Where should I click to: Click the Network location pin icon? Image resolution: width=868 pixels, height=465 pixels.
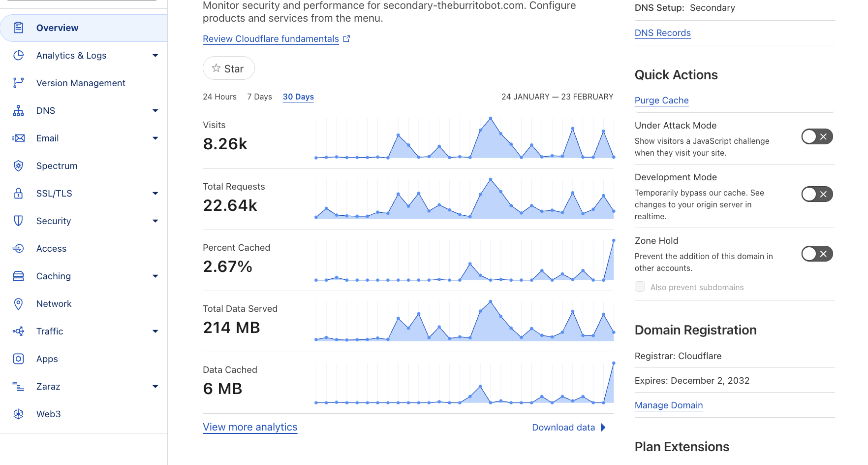point(18,304)
